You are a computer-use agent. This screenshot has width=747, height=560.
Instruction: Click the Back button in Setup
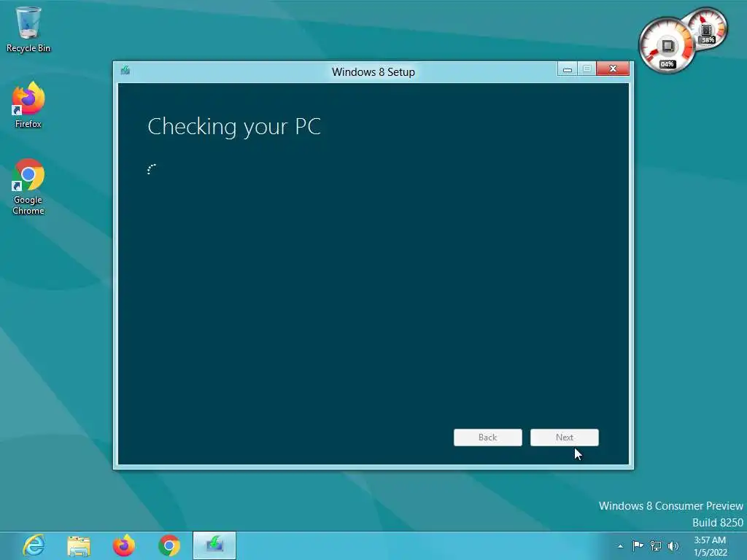tap(488, 437)
